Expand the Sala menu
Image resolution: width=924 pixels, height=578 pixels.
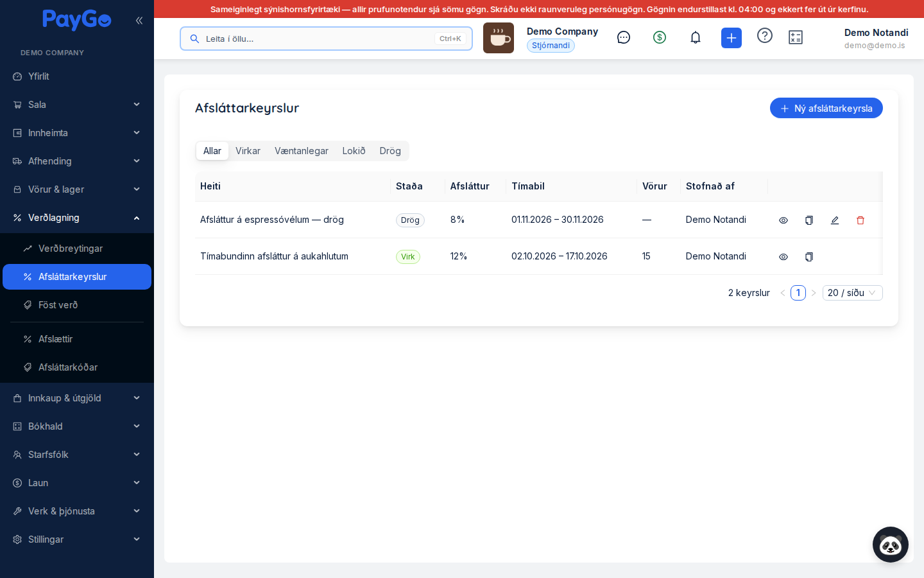tap(77, 105)
